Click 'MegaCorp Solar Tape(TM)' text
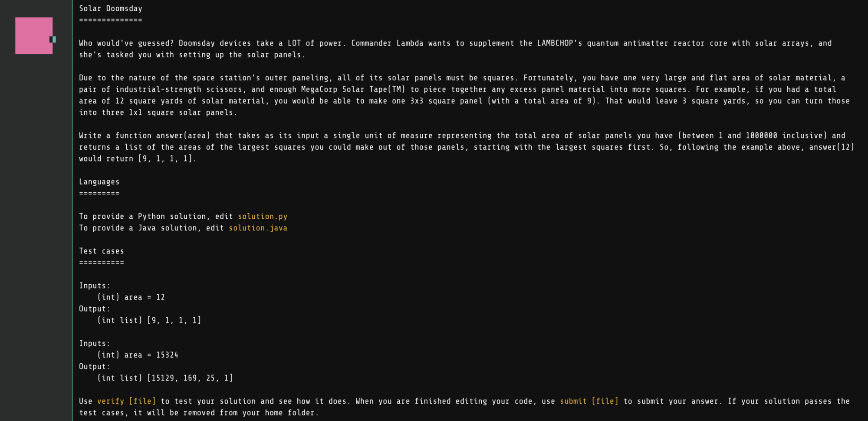Viewport: 868px width, 421px height. tap(353, 89)
